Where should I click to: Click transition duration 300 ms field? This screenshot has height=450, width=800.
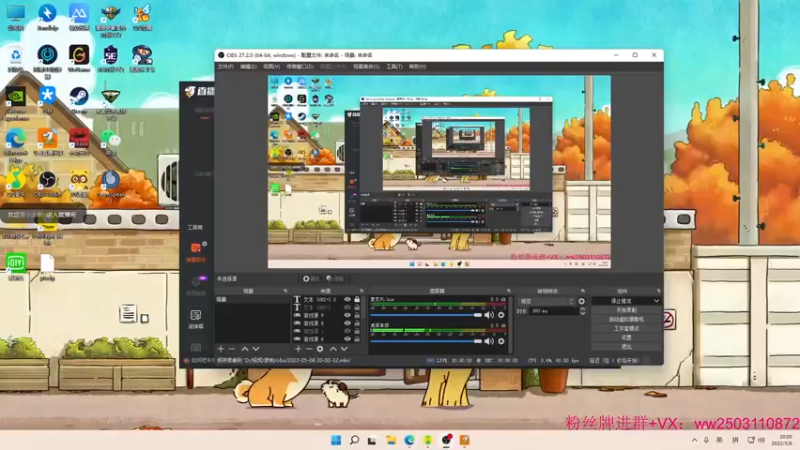pos(554,311)
